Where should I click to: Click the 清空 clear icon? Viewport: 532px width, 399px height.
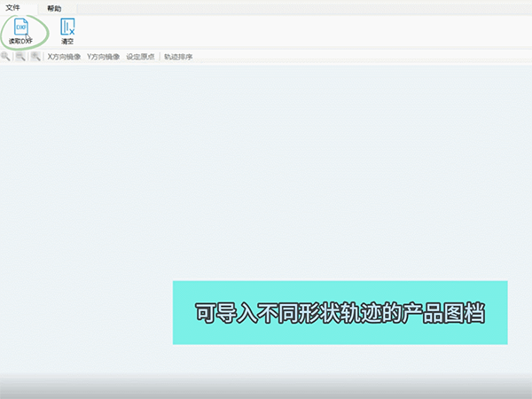click(67, 27)
